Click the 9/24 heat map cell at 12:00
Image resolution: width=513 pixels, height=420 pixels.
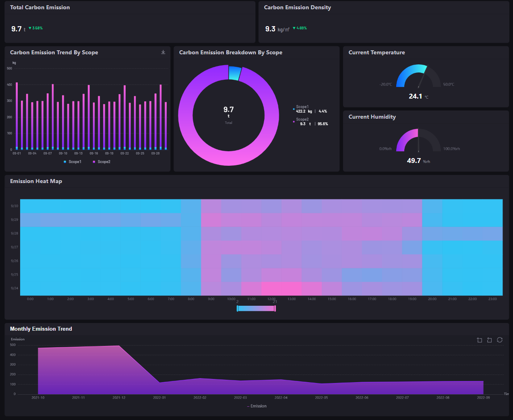tap(271, 288)
